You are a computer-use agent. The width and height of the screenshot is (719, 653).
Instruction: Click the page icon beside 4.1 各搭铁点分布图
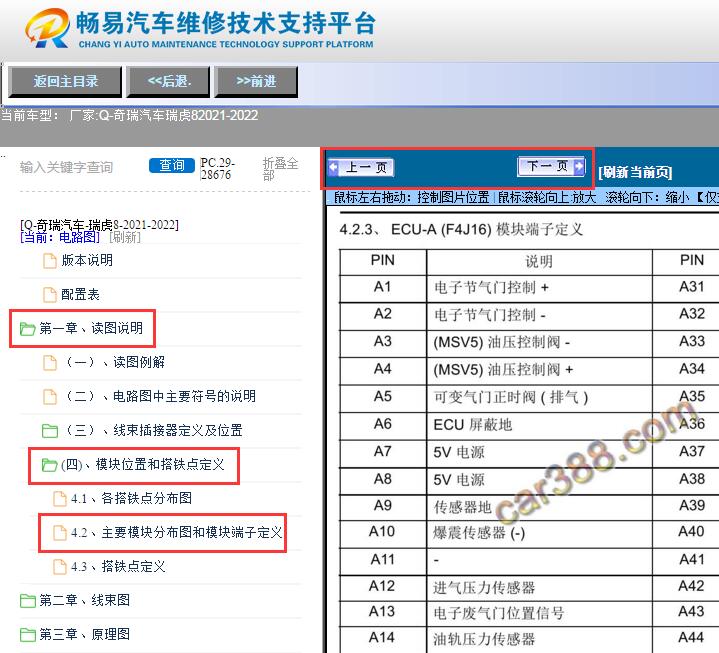point(60,498)
